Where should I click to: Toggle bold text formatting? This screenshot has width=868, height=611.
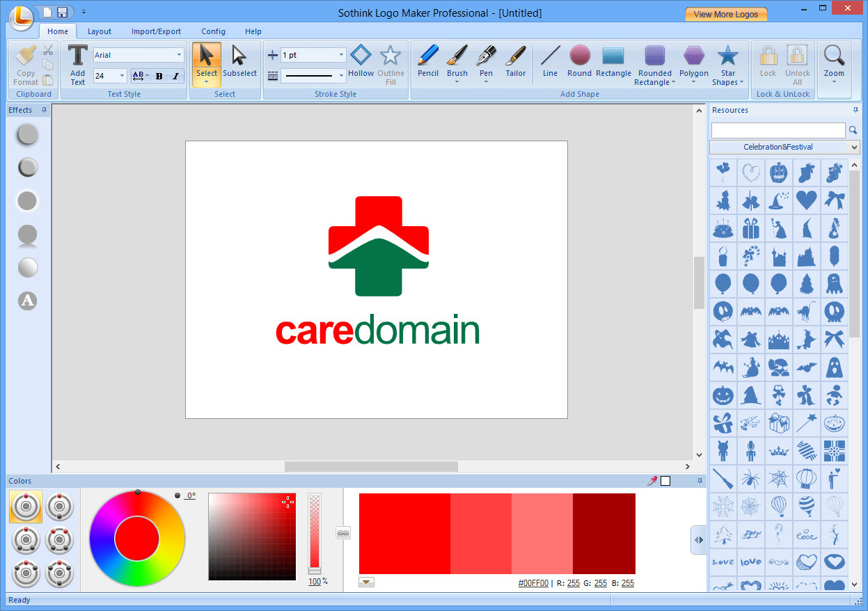pyautogui.click(x=159, y=75)
